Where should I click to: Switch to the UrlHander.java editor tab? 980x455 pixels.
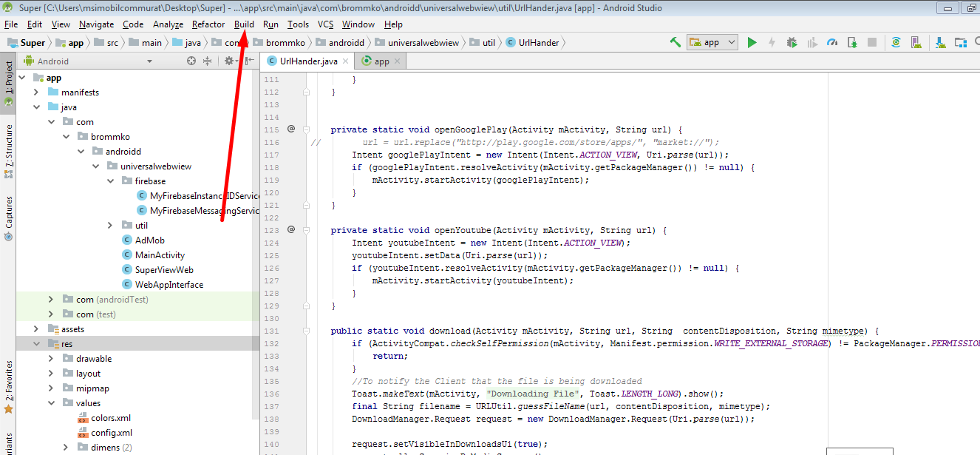(308, 61)
